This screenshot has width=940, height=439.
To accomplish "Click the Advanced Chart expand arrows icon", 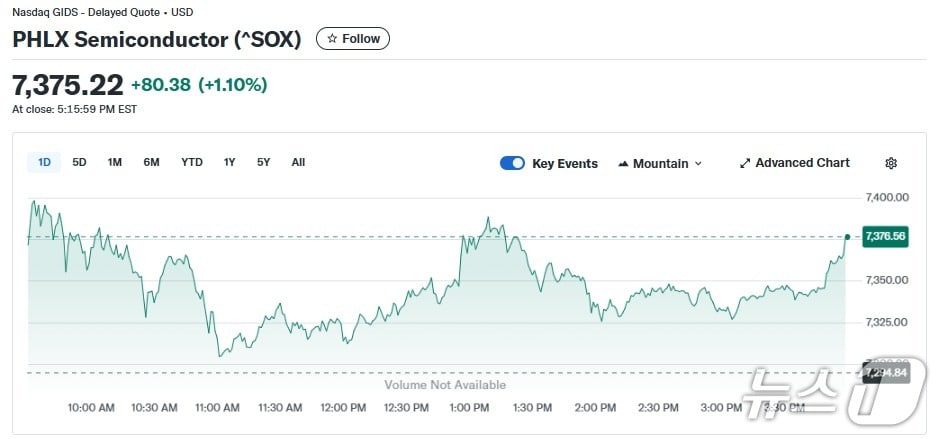I will click(745, 163).
